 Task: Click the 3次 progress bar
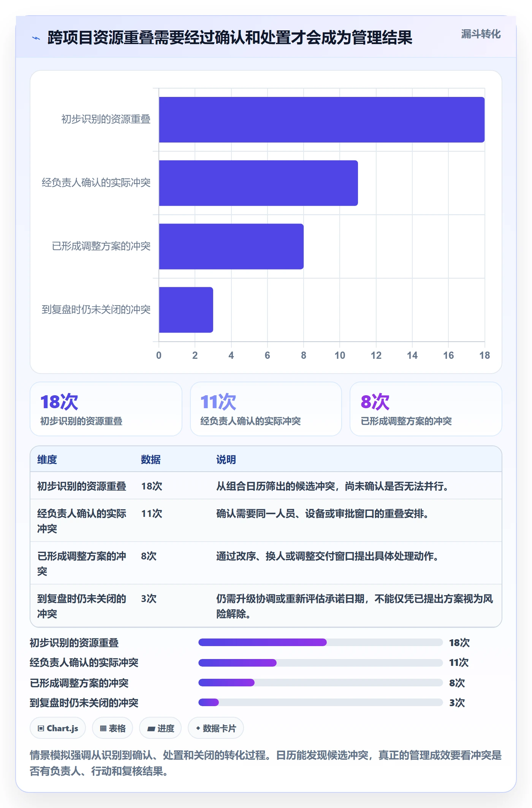click(x=321, y=702)
